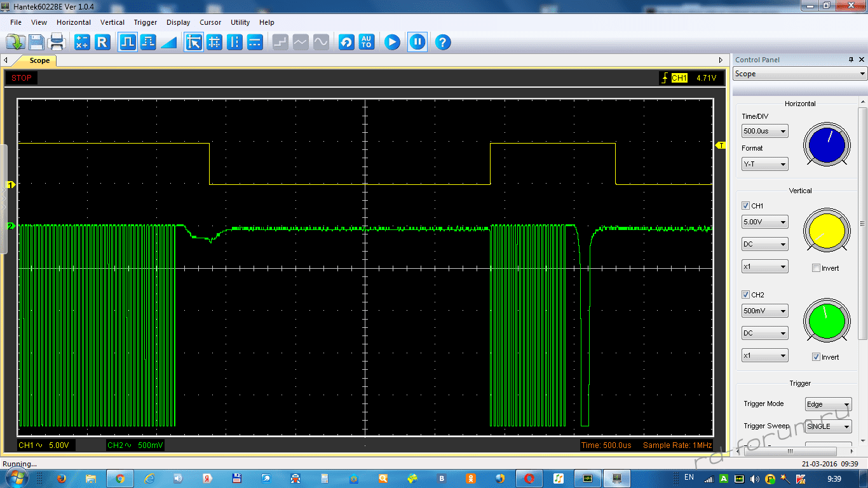
Task: Click Chrome icon in Windows taskbar
Action: pyautogui.click(x=119, y=478)
